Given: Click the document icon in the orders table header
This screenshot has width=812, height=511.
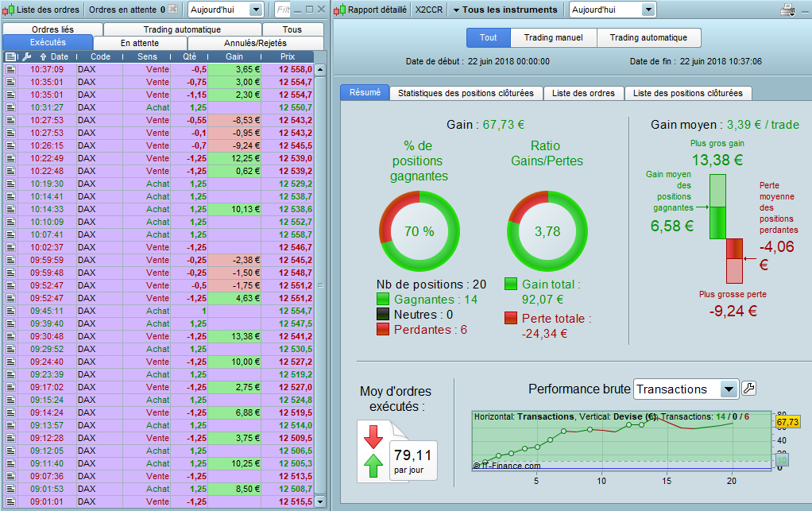Looking at the screenshot, I should coord(11,56).
